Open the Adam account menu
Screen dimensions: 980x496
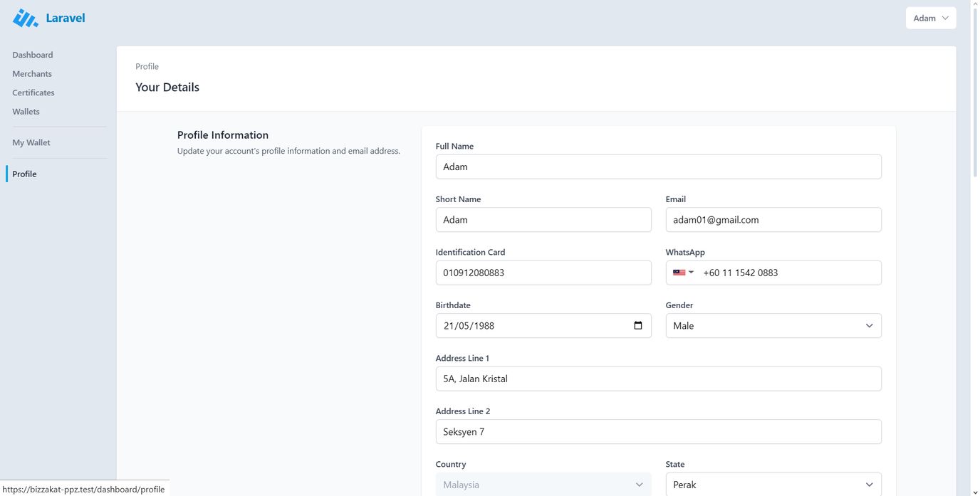930,18
